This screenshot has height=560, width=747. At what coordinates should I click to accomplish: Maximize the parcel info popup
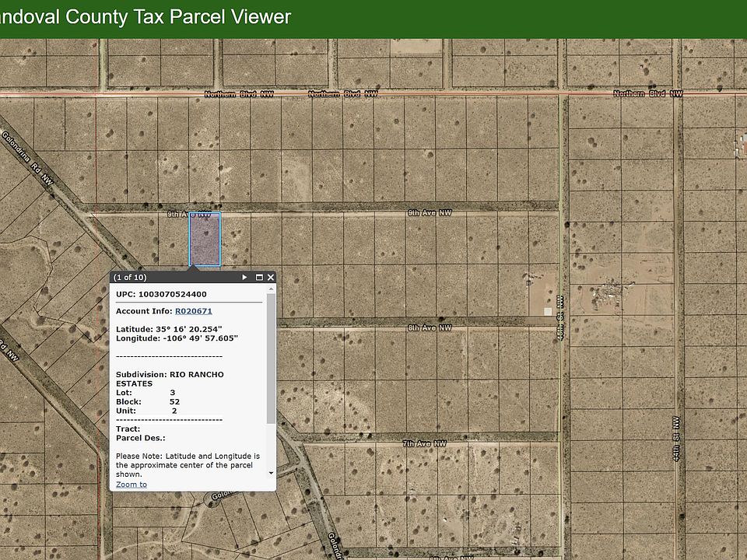point(258,277)
